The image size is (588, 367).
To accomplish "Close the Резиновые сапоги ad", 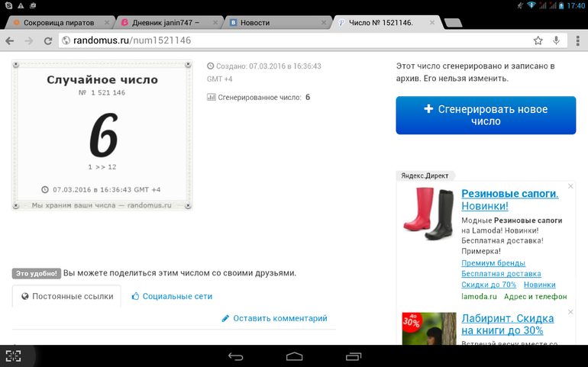I will click(x=570, y=186).
